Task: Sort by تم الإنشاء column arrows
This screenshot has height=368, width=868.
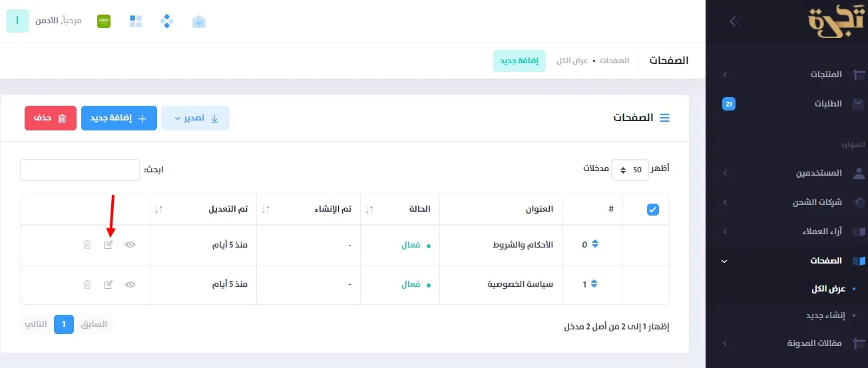Action: click(265, 209)
